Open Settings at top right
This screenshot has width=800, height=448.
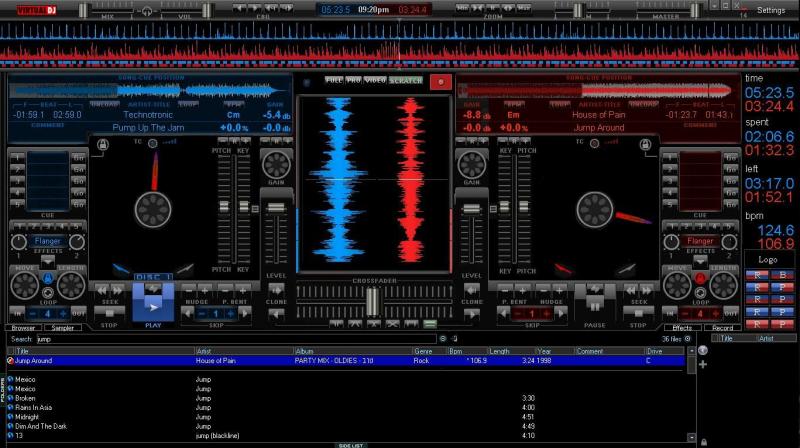tap(771, 10)
